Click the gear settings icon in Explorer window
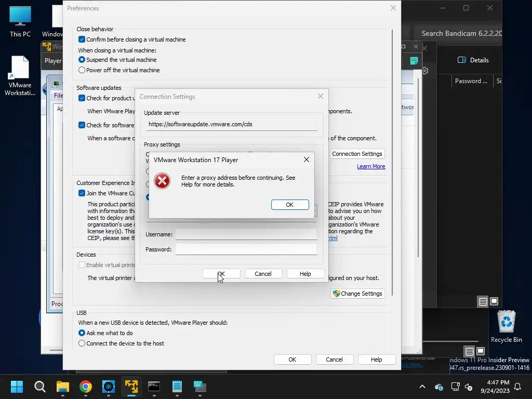Screen dimensions: 532x399 tap(425, 71)
